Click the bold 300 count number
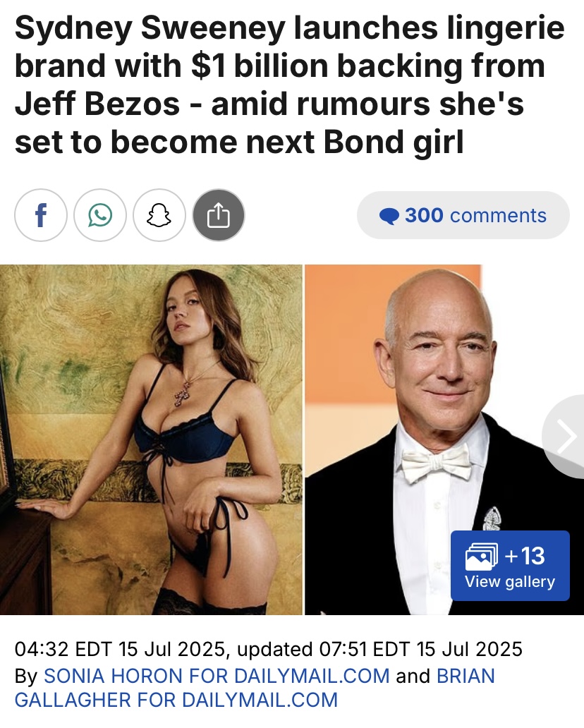This screenshot has width=584, height=728. (x=424, y=215)
